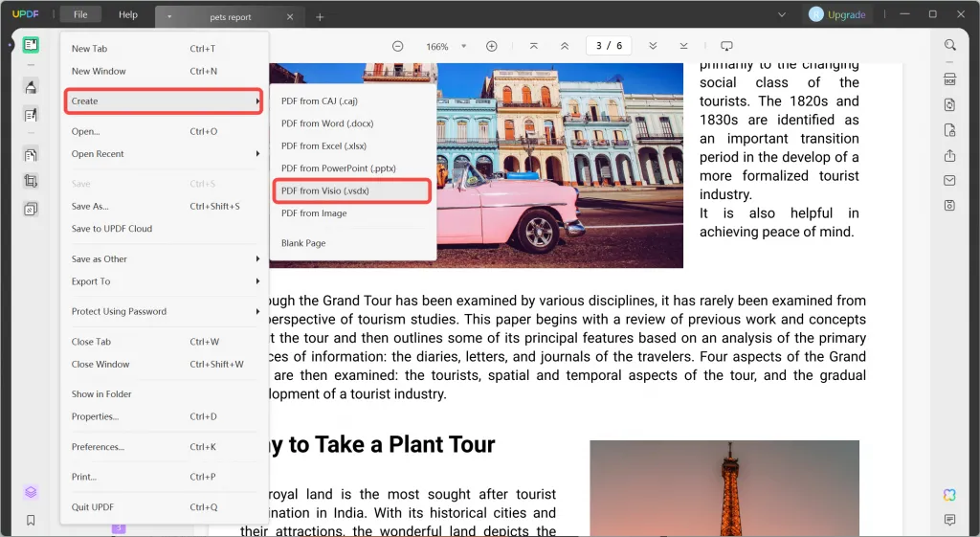
Task: Click the share/upload icon in right sidebar
Action: click(949, 155)
